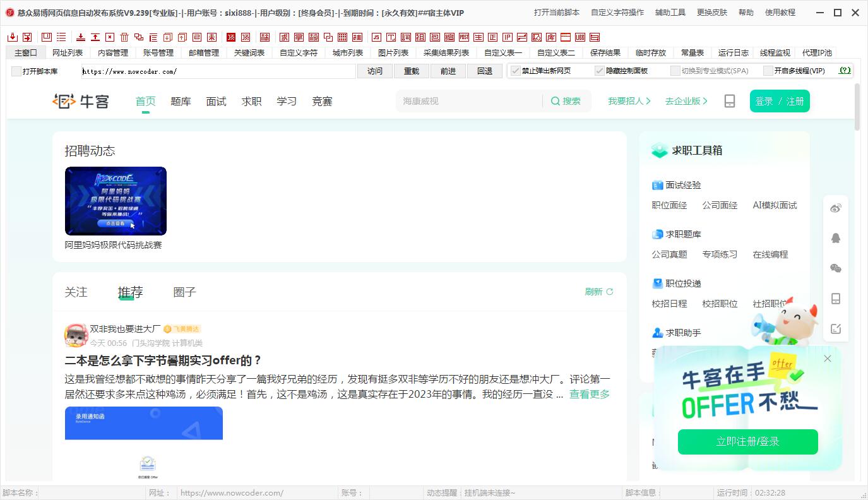The width and height of the screenshot is (868, 500).
Task: Click the 海康威视 search box
Action: coord(468,101)
